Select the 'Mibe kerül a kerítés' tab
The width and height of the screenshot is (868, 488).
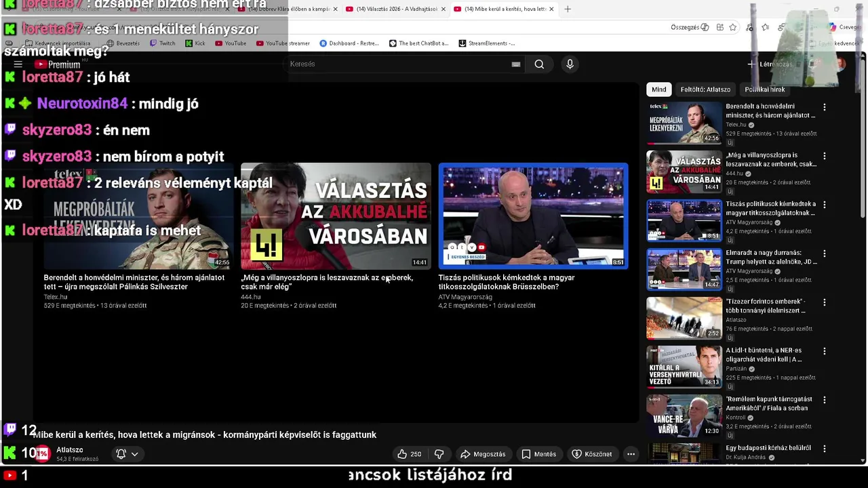point(505,9)
